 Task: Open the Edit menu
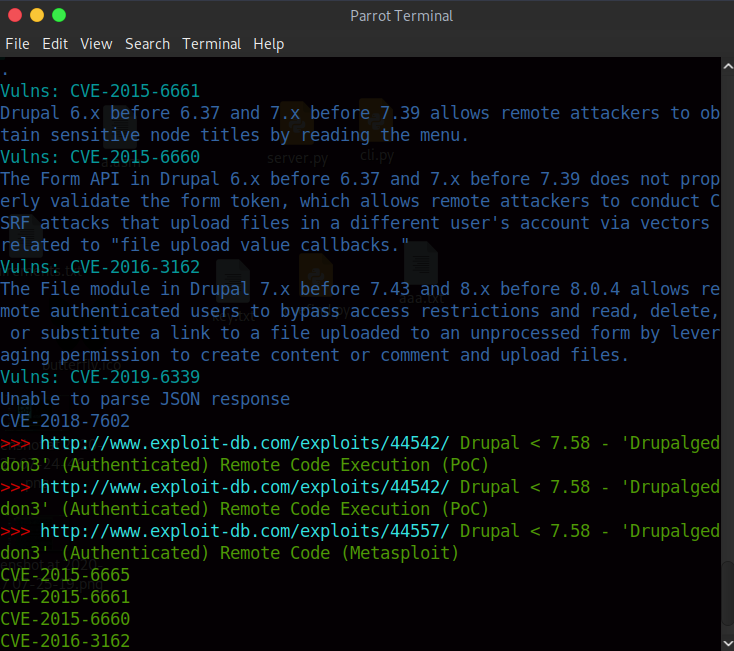click(x=55, y=44)
